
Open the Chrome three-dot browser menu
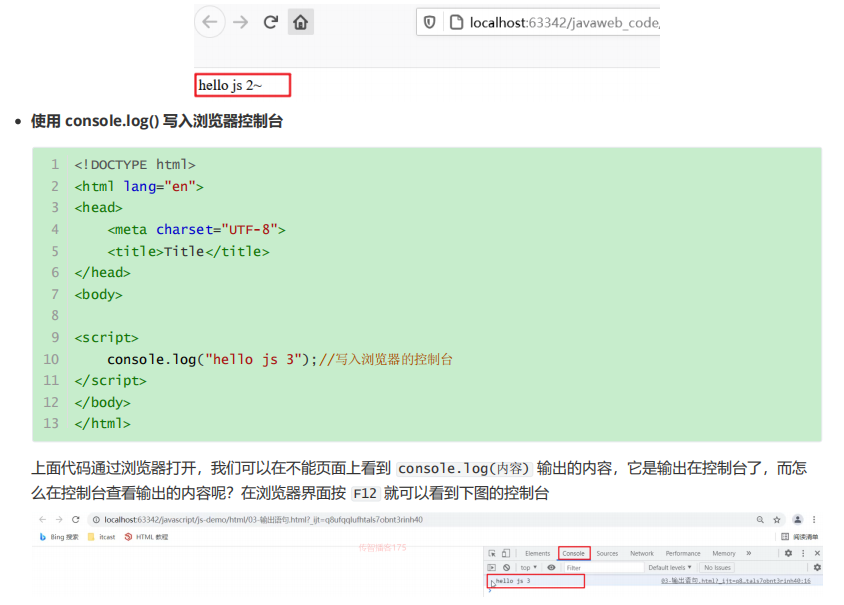tap(814, 519)
